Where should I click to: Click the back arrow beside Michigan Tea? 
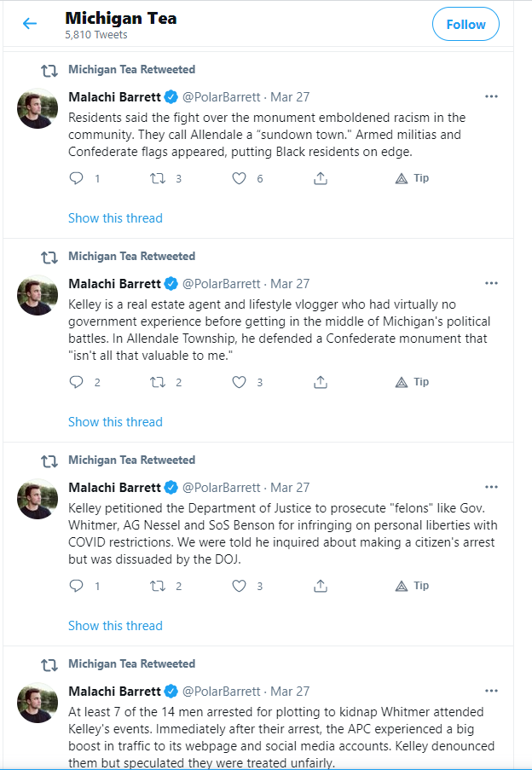30,24
